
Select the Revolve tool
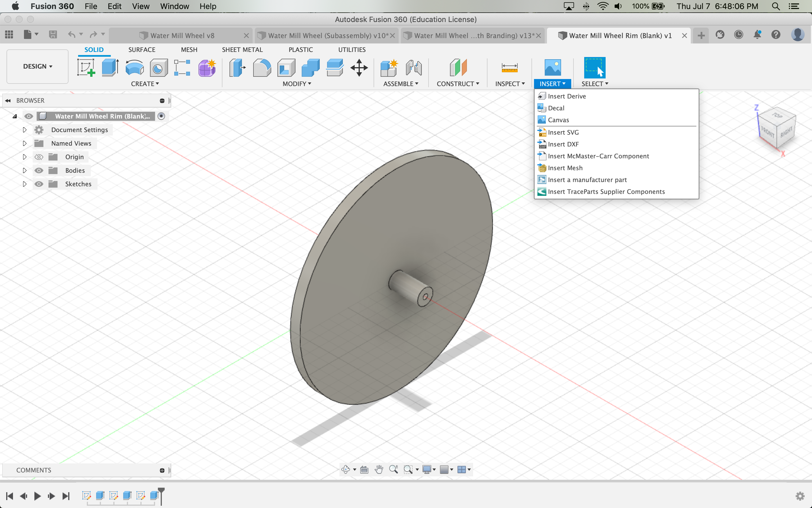pos(134,67)
